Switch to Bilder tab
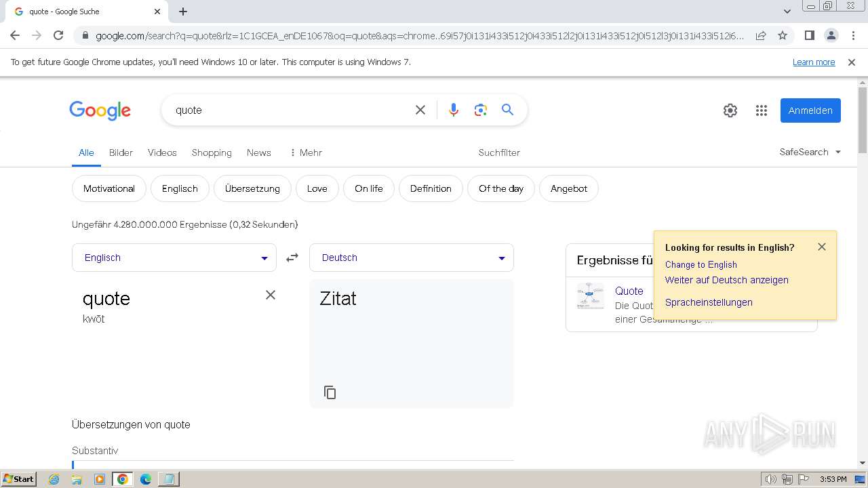 pos(121,152)
